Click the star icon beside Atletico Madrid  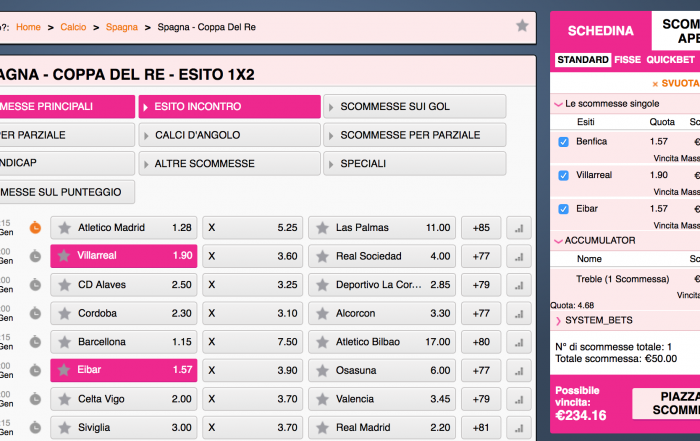coord(65,228)
